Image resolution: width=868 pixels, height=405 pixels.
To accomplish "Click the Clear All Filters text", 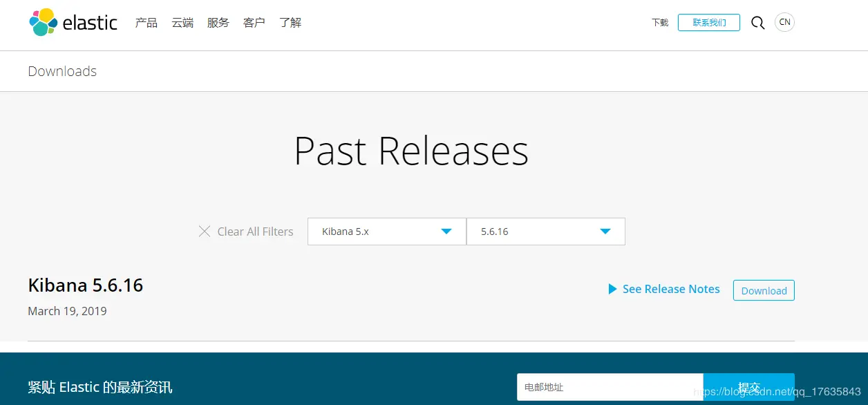I will 255,232.
